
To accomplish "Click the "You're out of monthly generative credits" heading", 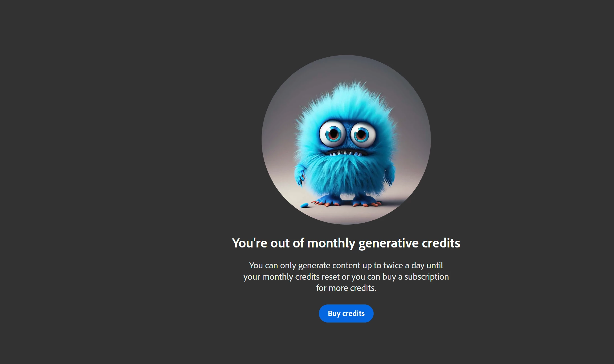I will pos(346,243).
